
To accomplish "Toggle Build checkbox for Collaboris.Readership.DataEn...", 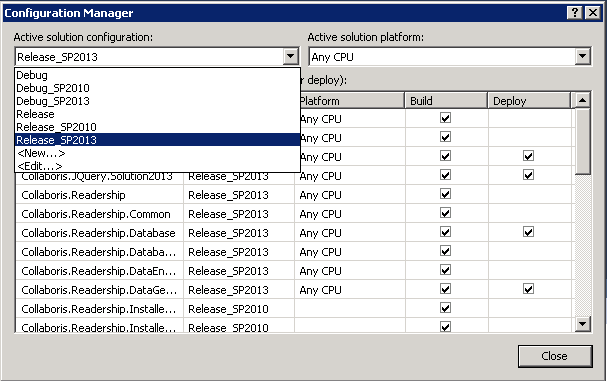I will click(446, 270).
